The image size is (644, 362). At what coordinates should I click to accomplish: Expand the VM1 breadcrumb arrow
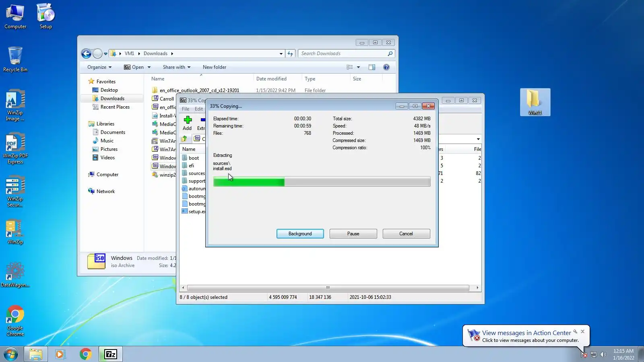(x=139, y=53)
